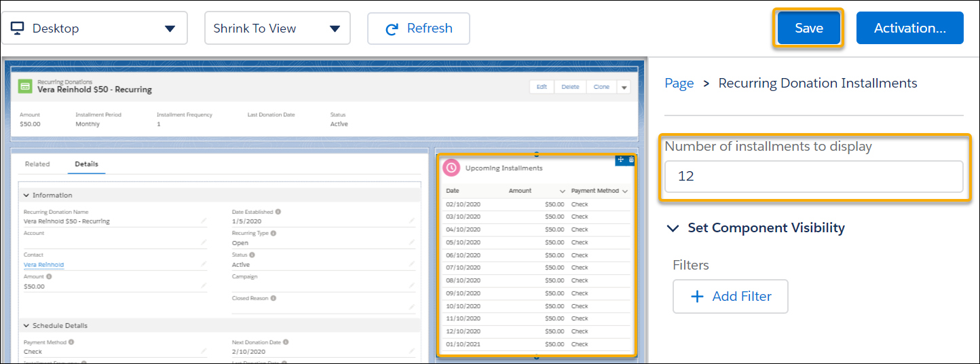Screen dimensions: 980x364
Task: Click the Edit button on the record
Action: click(542, 87)
